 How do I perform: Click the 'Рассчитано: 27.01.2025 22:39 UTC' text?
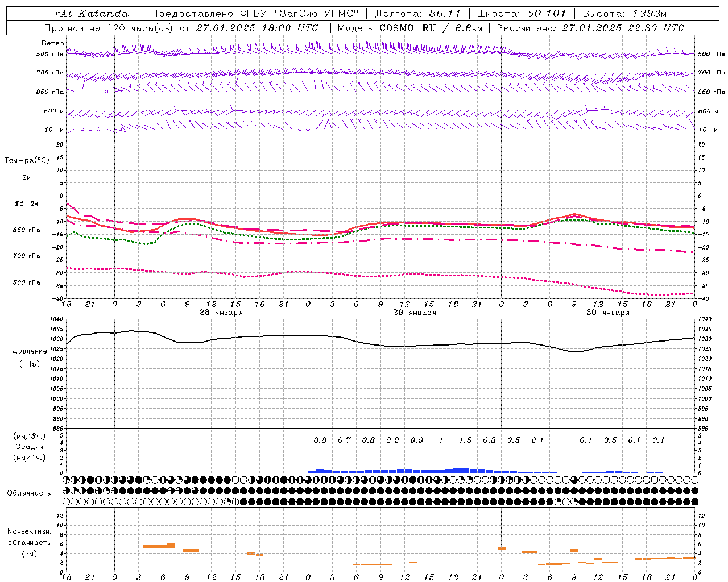590,28
